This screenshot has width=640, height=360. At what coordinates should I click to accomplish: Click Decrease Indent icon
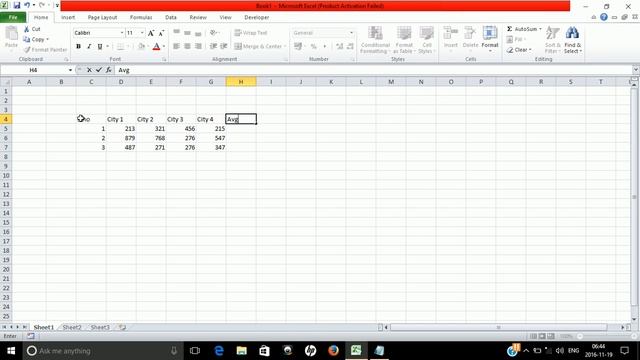tap(213, 47)
